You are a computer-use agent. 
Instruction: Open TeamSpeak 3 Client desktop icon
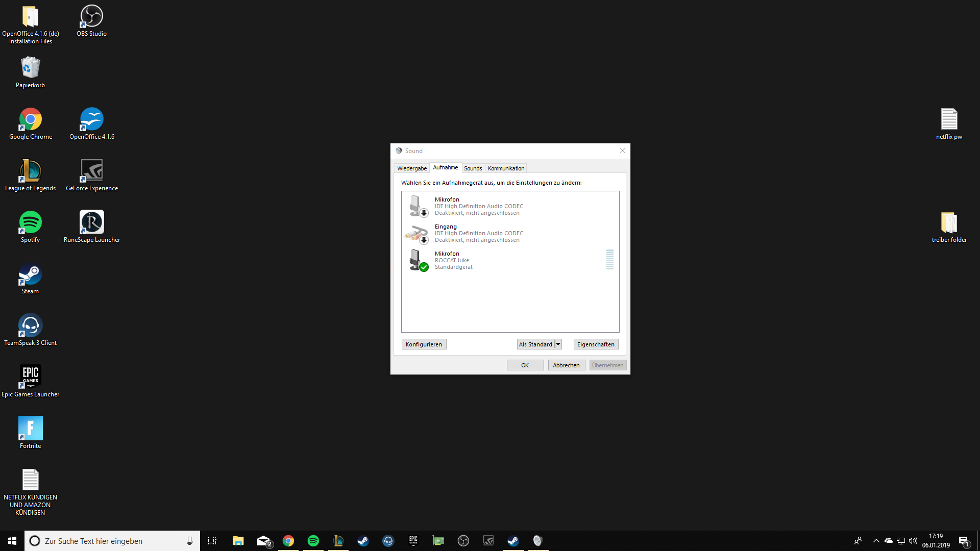coord(30,330)
